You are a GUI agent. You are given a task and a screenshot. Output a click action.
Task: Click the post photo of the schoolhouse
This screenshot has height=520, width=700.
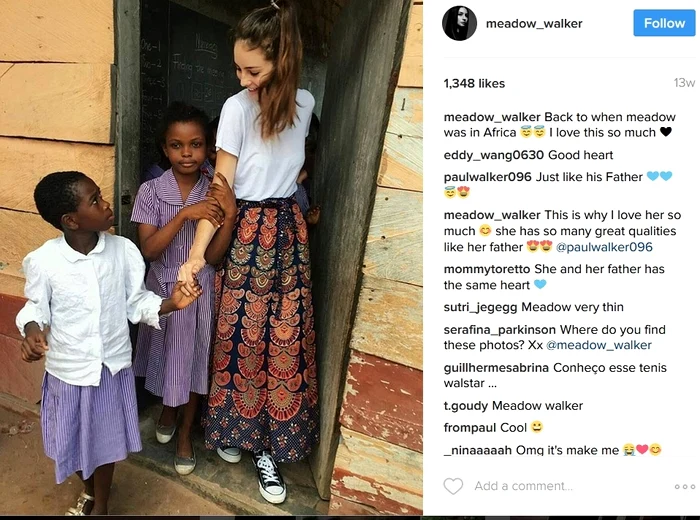(211, 258)
